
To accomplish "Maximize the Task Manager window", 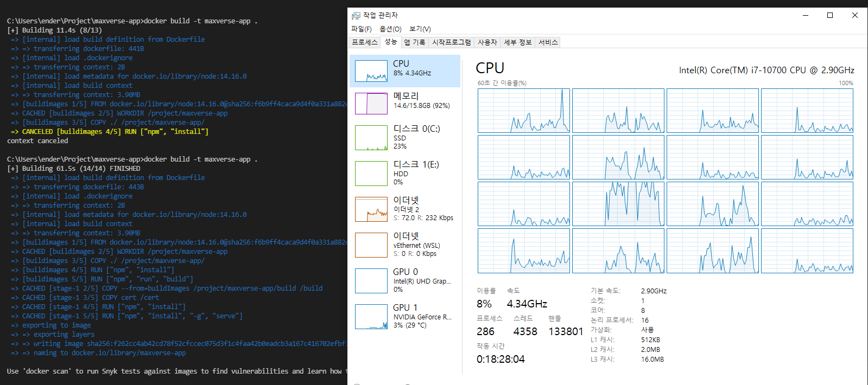I will [830, 15].
